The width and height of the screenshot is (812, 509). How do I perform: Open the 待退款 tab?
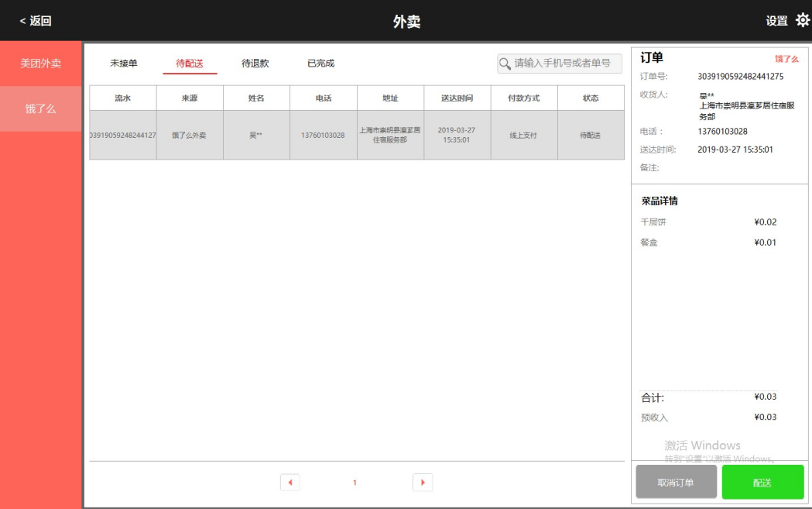coord(255,64)
